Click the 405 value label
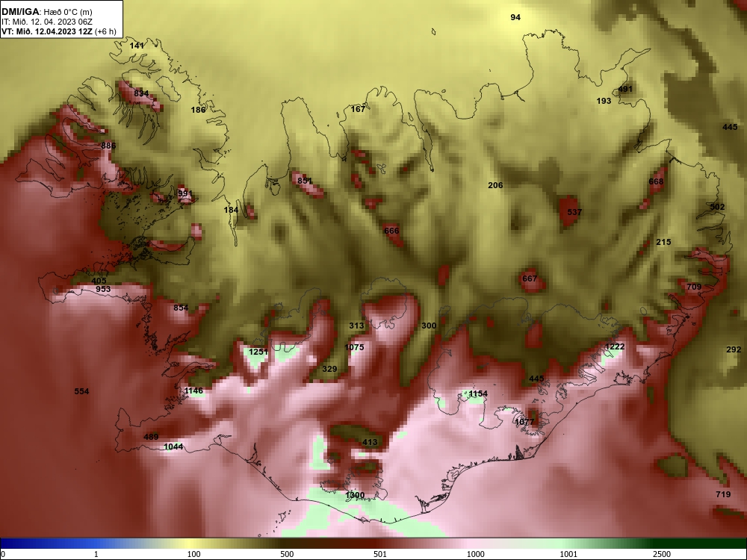 click(x=99, y=281)
